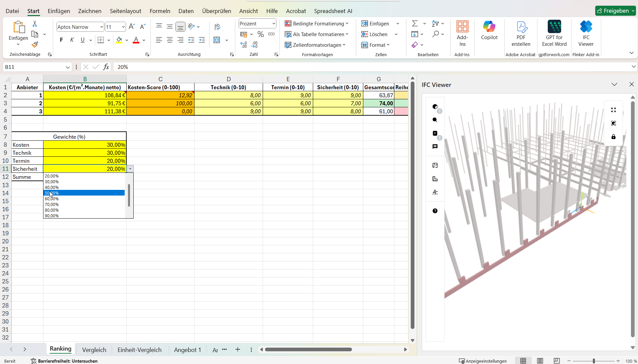Viewport: 638px width, 364px height.
Task: Expand Als Tabelle formatieren menu
Action: (316, 34)
